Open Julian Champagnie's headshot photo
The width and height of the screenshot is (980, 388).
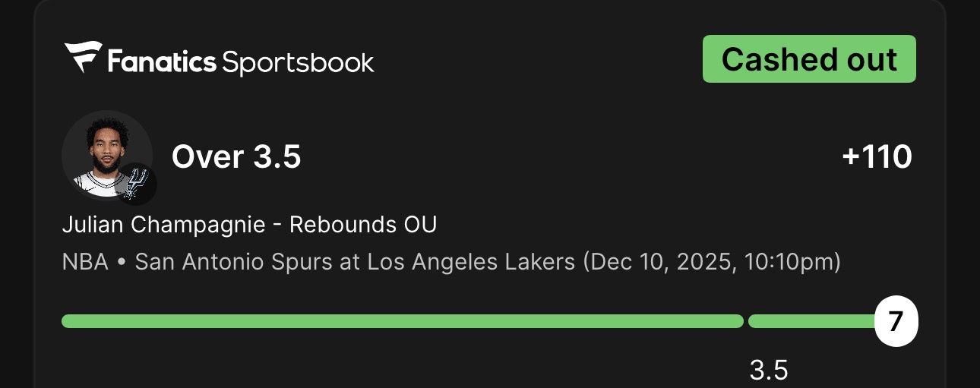click(105, 155)
